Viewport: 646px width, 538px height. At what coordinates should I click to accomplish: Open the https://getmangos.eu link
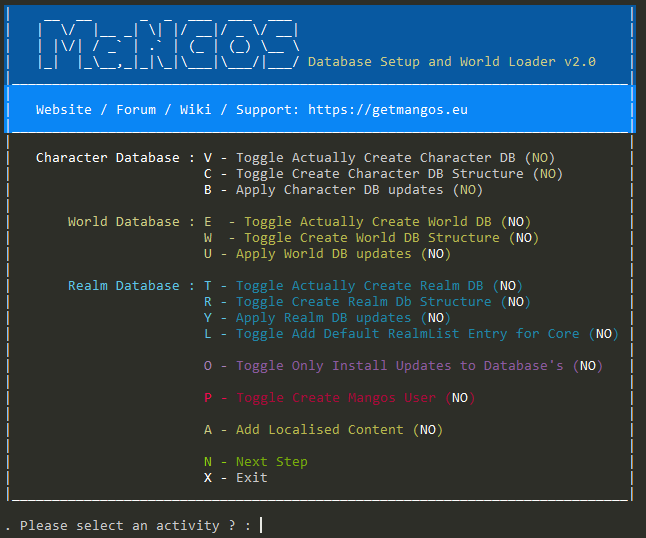pyautogui.click(x=388, y=110)
